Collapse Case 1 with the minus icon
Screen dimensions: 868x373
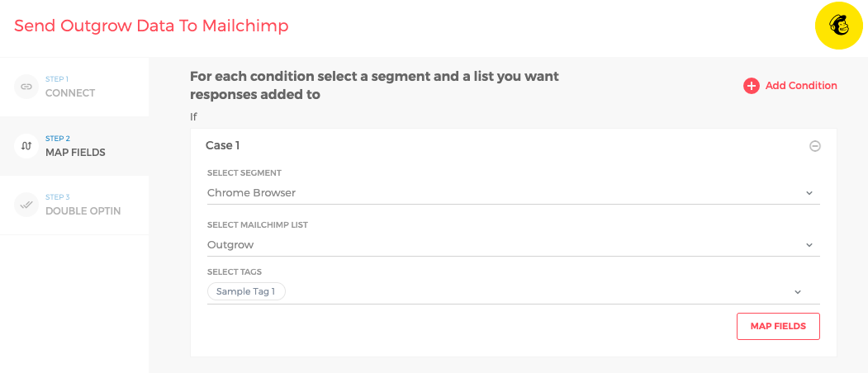point(814,146)
